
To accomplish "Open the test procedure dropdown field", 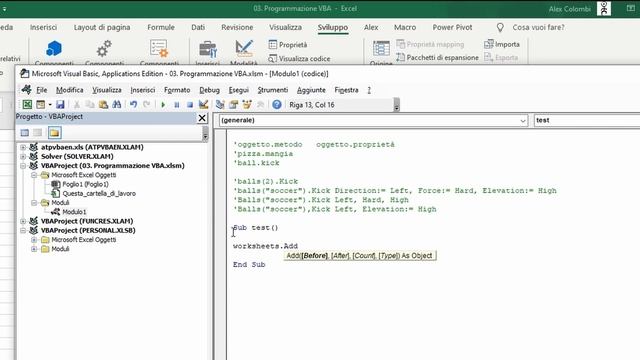I will click(587, 120).
